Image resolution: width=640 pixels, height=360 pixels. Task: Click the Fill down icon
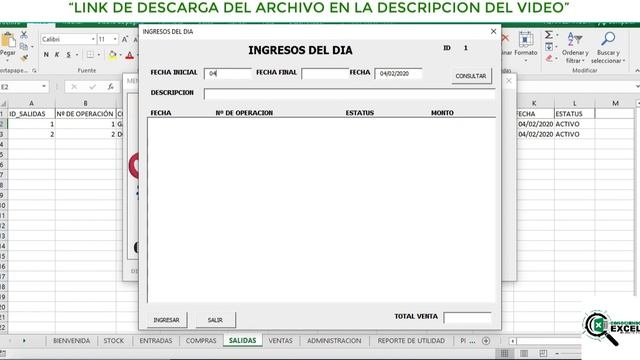(x=549, y=47)
